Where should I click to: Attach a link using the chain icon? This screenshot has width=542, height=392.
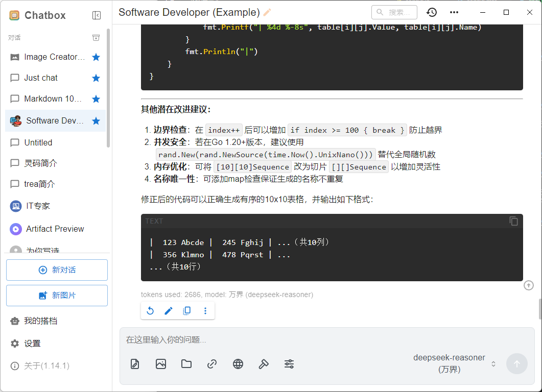212,364
